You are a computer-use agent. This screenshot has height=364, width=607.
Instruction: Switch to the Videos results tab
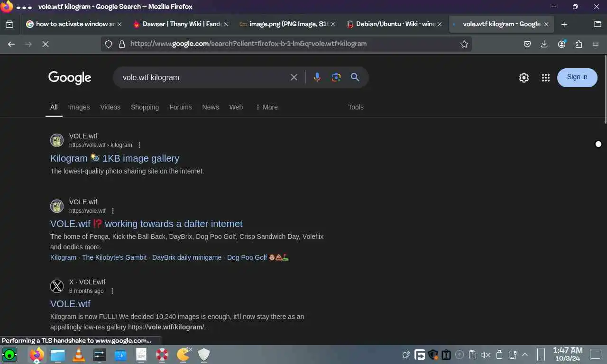click(x=110, y=107)
